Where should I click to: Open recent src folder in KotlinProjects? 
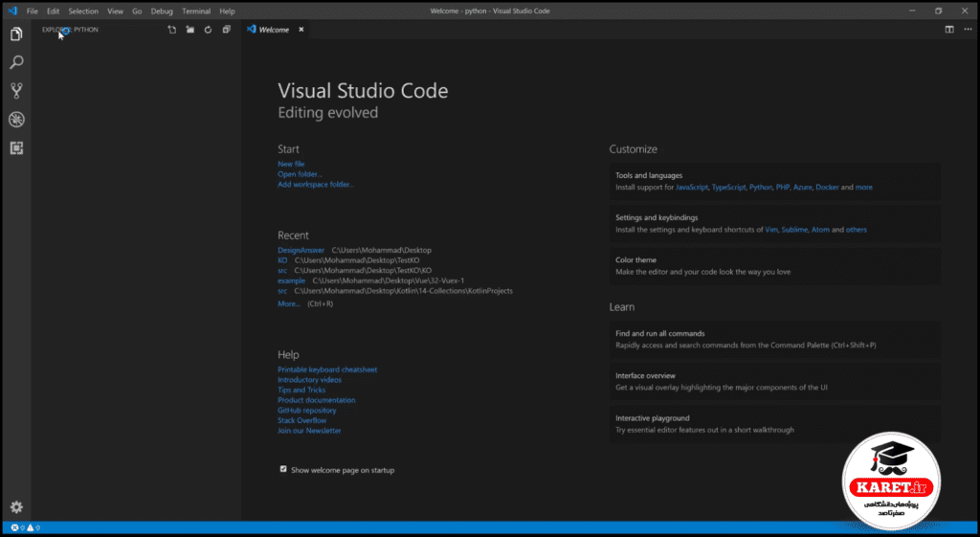tap(282, 291)
